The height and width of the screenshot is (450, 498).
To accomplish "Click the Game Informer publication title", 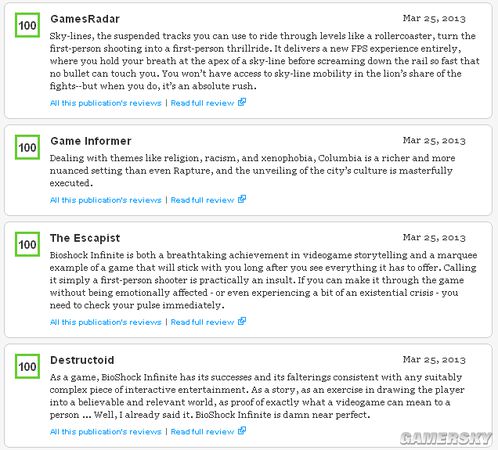I will (91, 141).
